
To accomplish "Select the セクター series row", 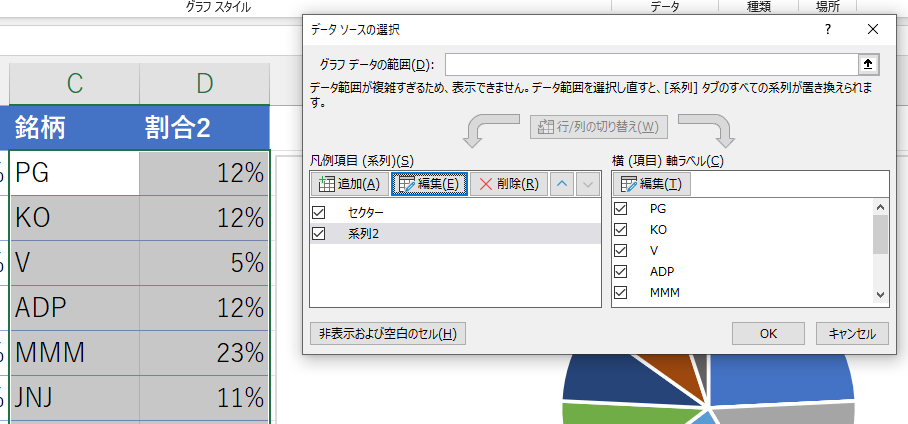I will pos(455,213).
